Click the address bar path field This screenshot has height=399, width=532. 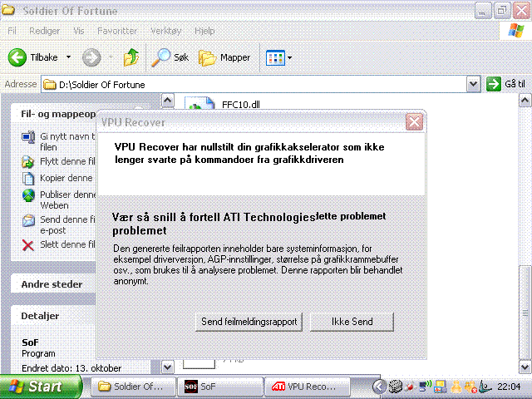(x=254, y=84)
